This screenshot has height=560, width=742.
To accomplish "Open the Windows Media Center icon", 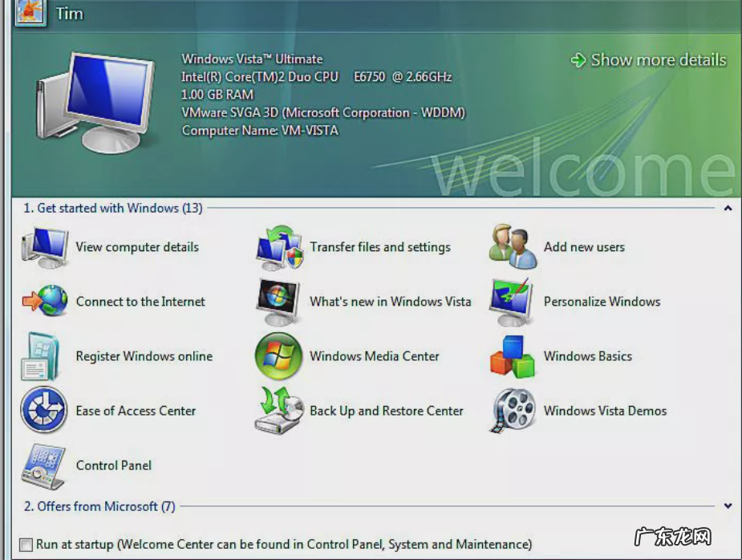I will click(277, 355).
